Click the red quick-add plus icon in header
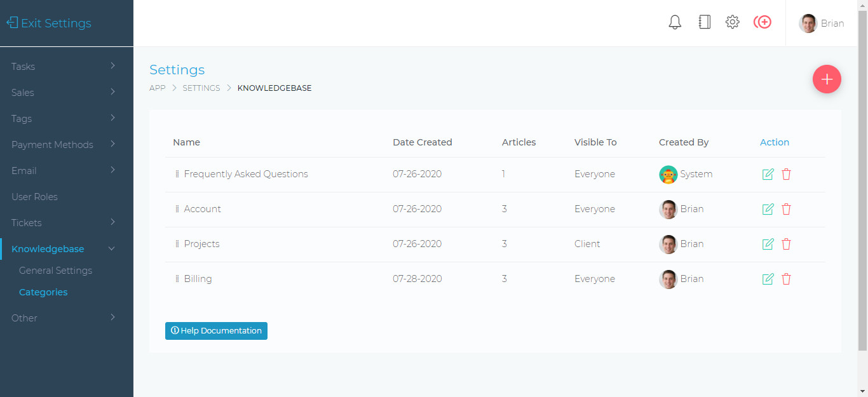This screenshot has width=868, height=397. pyautogui.click(x=763, y=23)
